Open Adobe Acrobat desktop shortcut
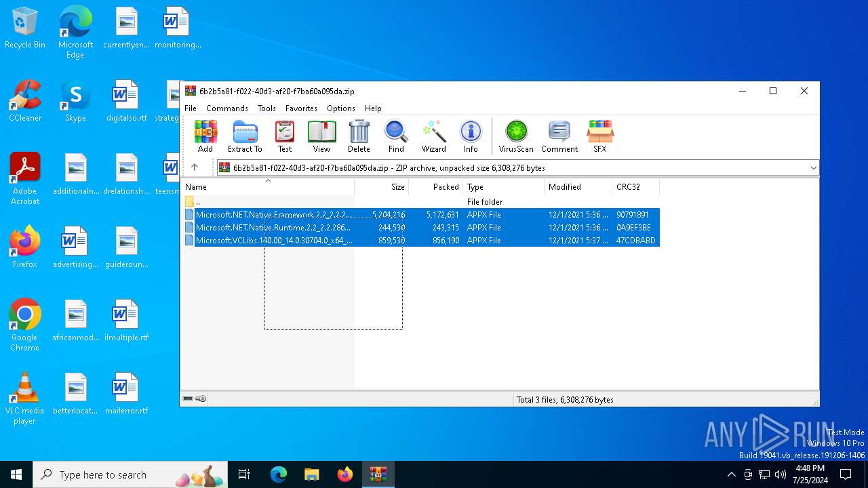This screenshot has height=488, width=868. [x=25, y=179]
